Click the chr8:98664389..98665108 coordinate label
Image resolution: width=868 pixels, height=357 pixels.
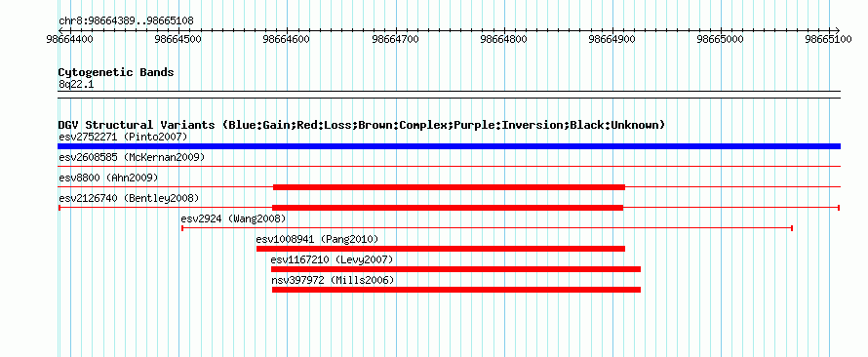pyautogui.click(x=126, y=21)
